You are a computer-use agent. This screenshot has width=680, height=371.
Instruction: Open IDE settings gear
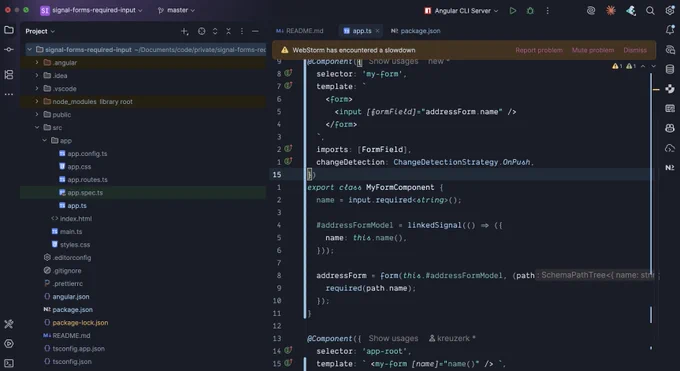pyautogui.click(x=670, y=10)
